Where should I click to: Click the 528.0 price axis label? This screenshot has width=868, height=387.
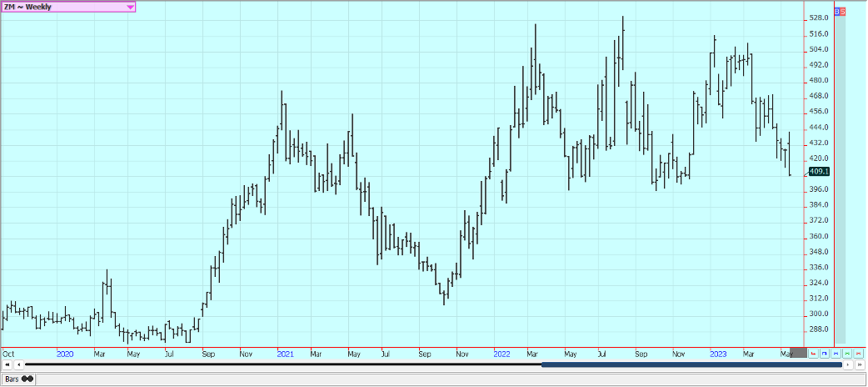819,18
